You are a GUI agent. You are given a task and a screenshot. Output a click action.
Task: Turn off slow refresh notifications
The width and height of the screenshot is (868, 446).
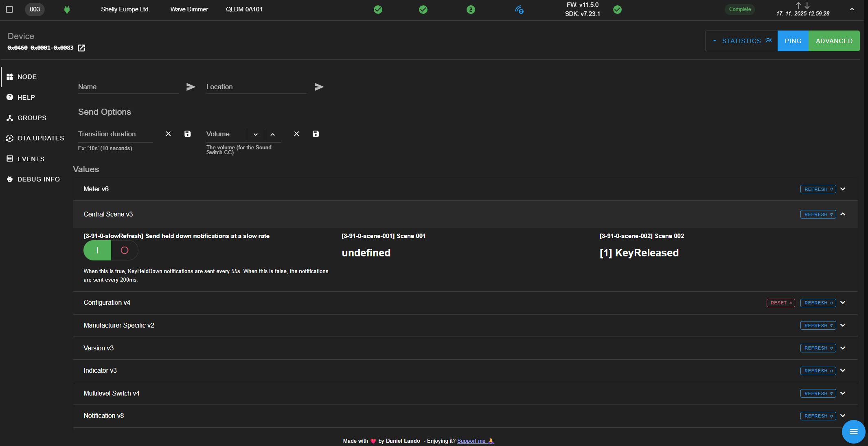(x=125, y=250)
